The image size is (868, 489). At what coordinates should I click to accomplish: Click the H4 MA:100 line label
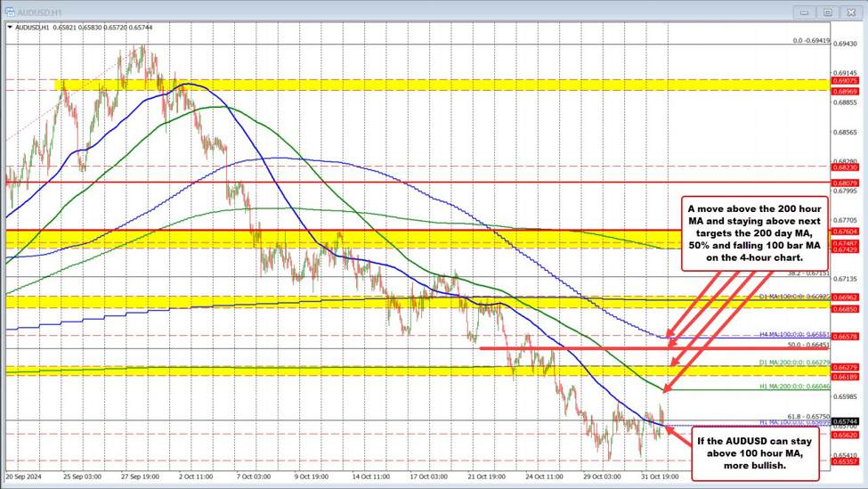(794, 335)
